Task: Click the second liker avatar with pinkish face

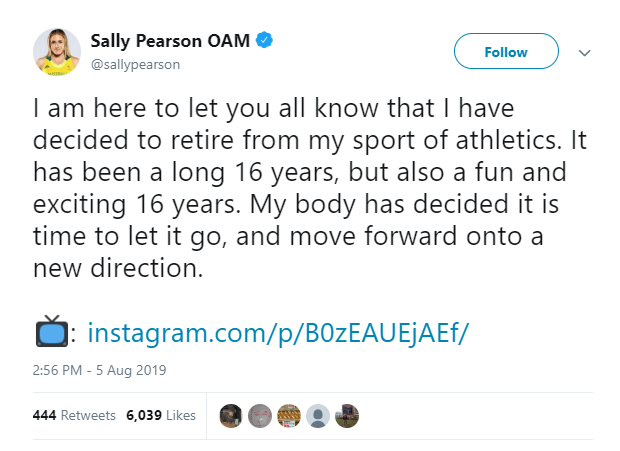Action: (x=259, y=415)
